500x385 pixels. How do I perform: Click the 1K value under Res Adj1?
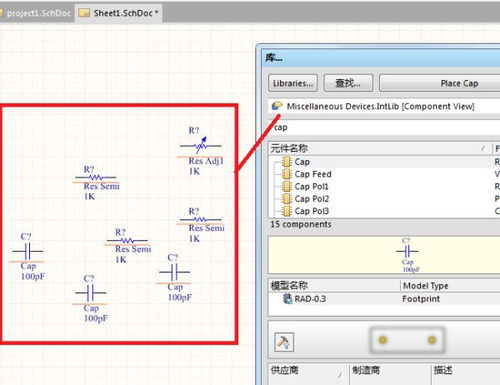[194, 171]
